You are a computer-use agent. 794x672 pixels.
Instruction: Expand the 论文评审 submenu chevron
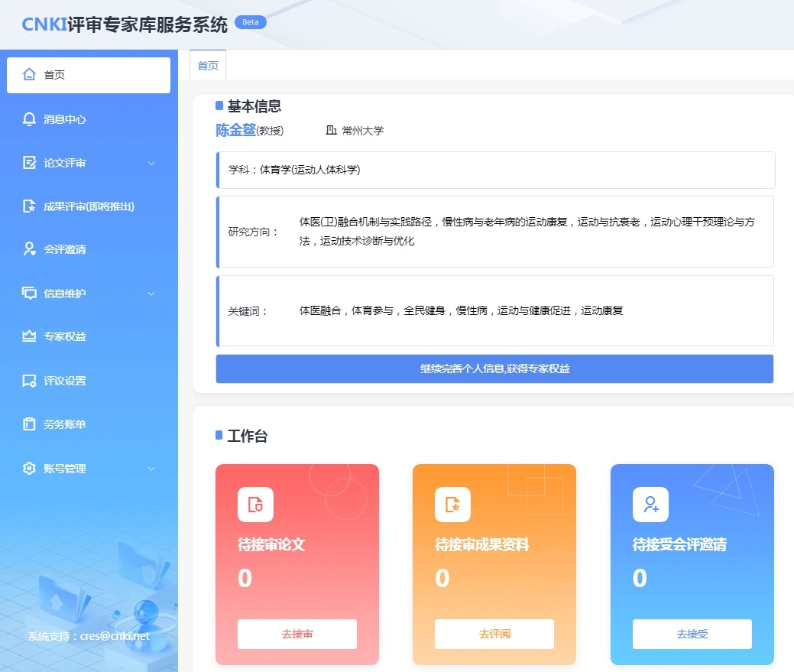pyautogui.click(x=151, y=164)
